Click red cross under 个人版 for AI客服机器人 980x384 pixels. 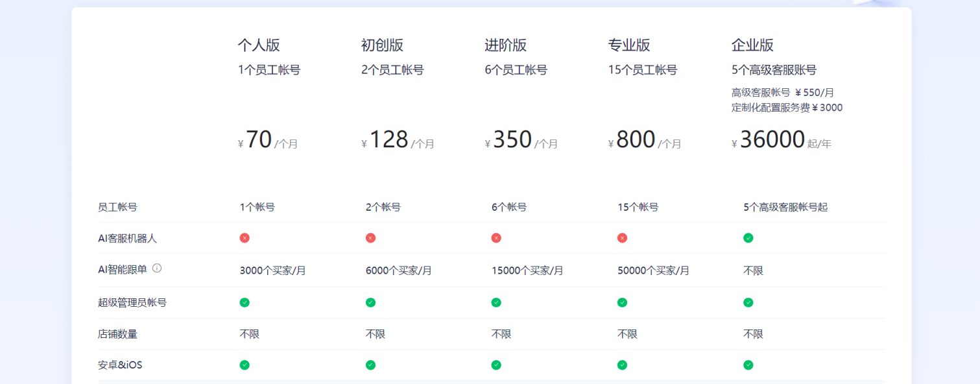click(x=245, y=238)
